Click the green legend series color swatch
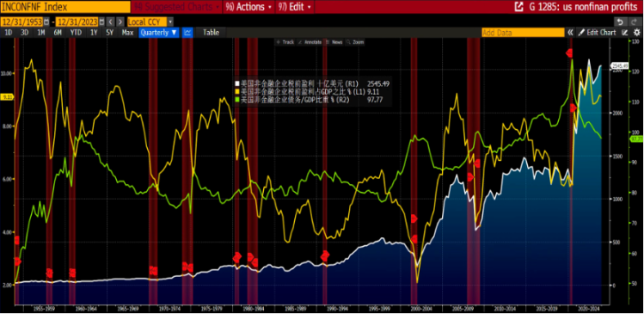Screen dimensions: 644x314 [237, 100]
